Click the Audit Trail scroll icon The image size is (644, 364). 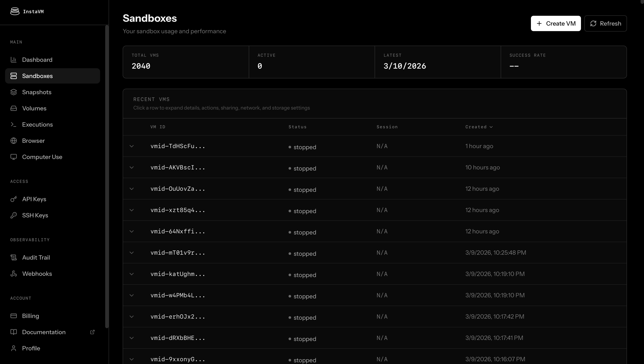coord(14,257)
